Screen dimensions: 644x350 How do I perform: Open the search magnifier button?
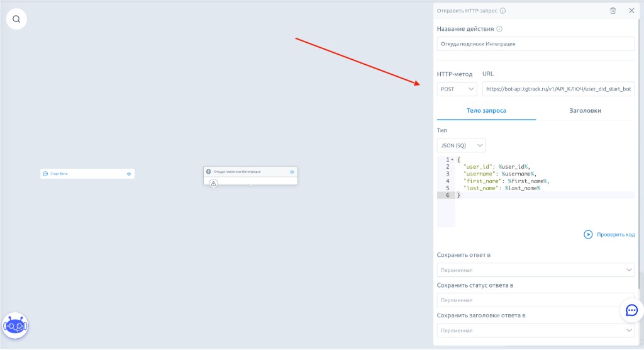[16, 19]
